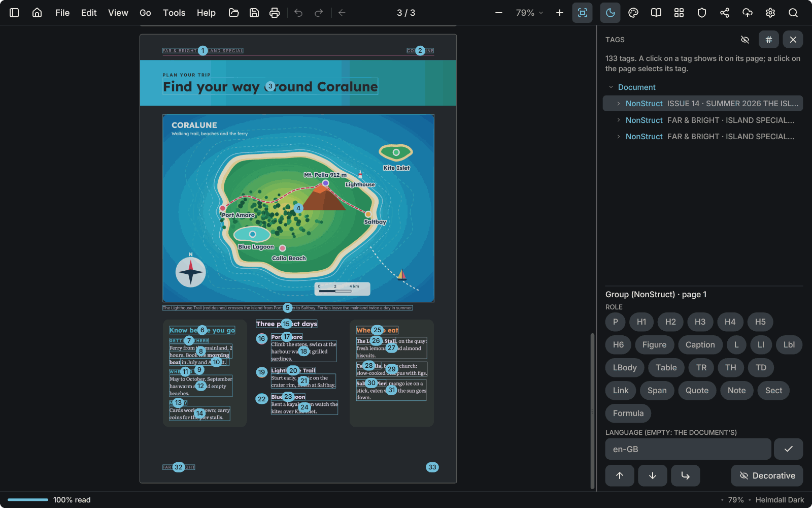
Task: Toggle tag visibility eye-off icon in Tags panel
Action: (x=745, y=40)
